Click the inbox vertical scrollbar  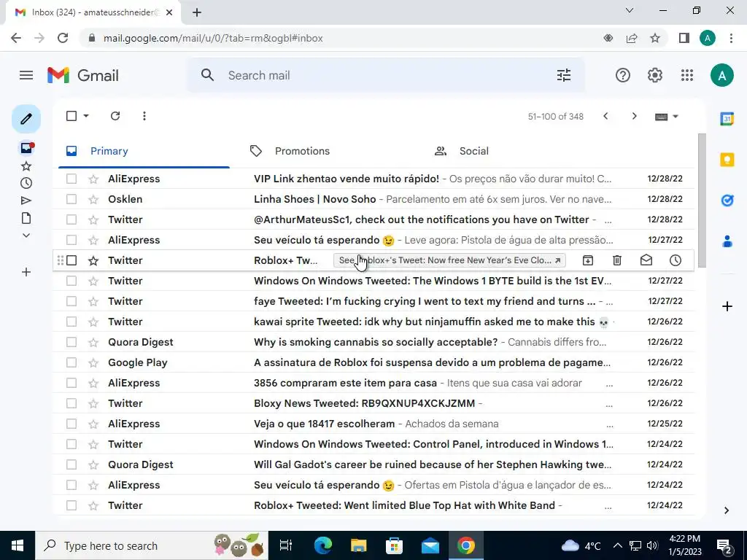702,200
